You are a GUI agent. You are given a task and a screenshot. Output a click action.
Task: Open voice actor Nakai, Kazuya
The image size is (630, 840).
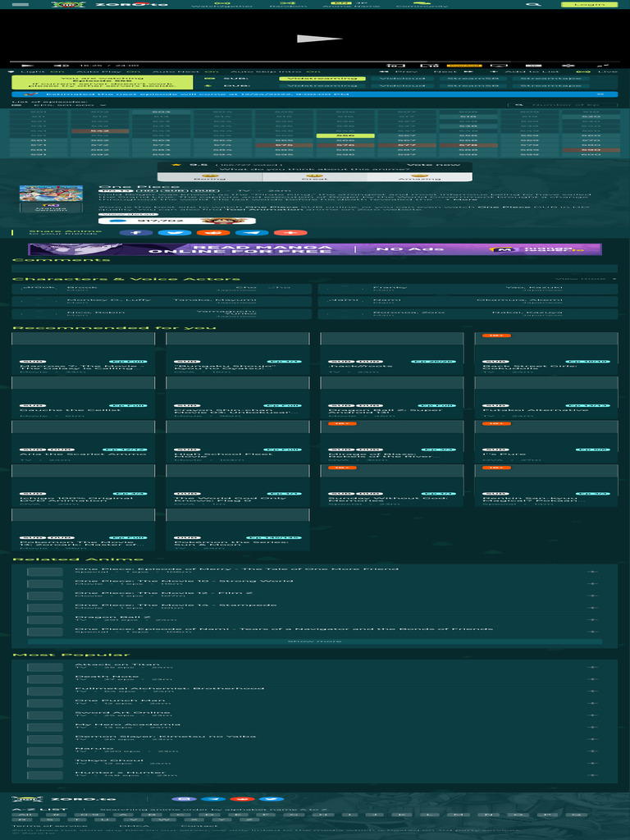[527, 313]
